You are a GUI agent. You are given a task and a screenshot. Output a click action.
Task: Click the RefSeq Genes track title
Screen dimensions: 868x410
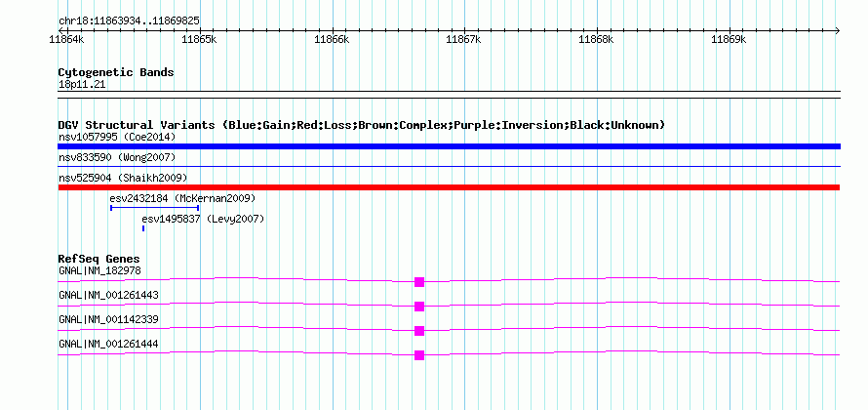pos(99,259)
